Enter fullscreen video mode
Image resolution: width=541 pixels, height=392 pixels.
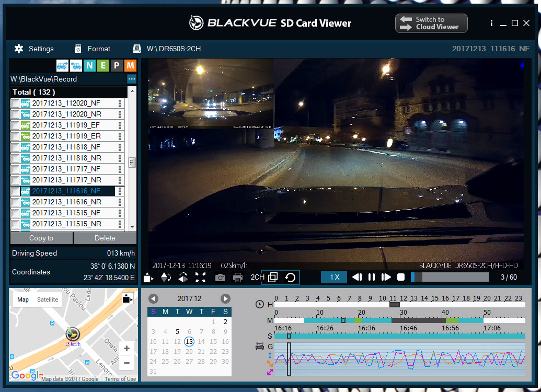(201, 277)
